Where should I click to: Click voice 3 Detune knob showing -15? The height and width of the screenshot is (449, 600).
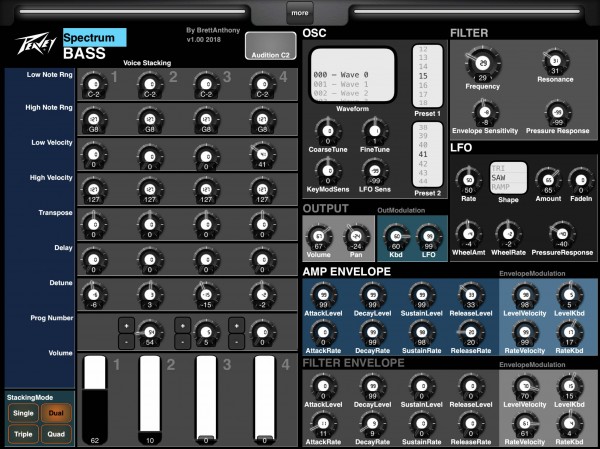coord(206,296)
